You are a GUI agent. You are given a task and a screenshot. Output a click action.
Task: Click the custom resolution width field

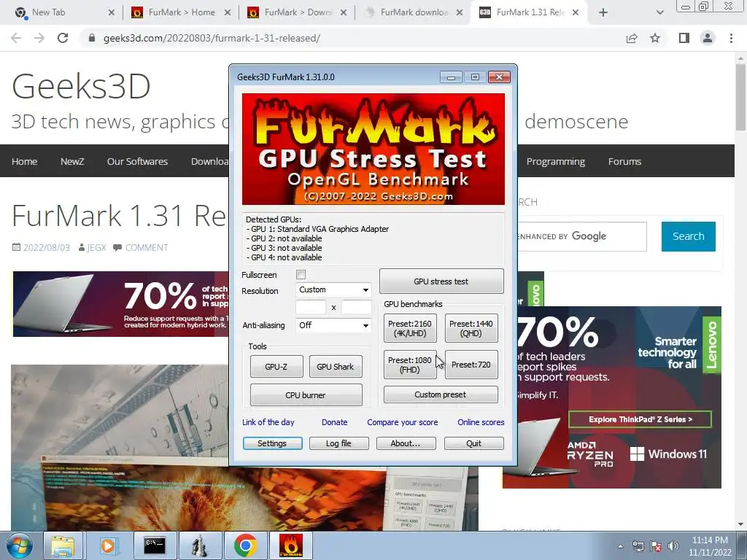tap(311, 307)
